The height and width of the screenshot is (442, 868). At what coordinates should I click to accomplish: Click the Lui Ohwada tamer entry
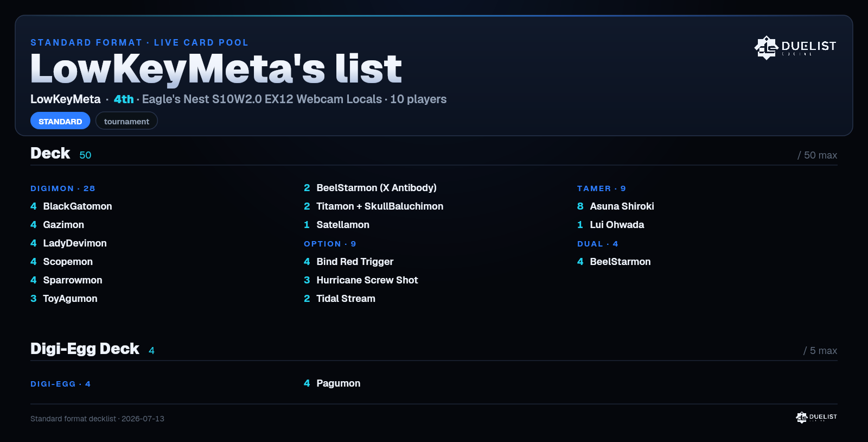pyautogui.click(x=611, y=225)
